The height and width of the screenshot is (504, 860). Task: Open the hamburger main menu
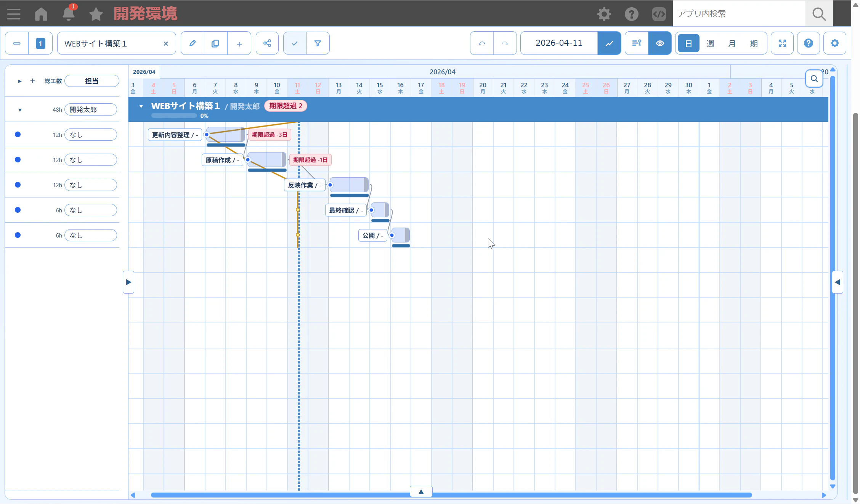tap(14, 14)
